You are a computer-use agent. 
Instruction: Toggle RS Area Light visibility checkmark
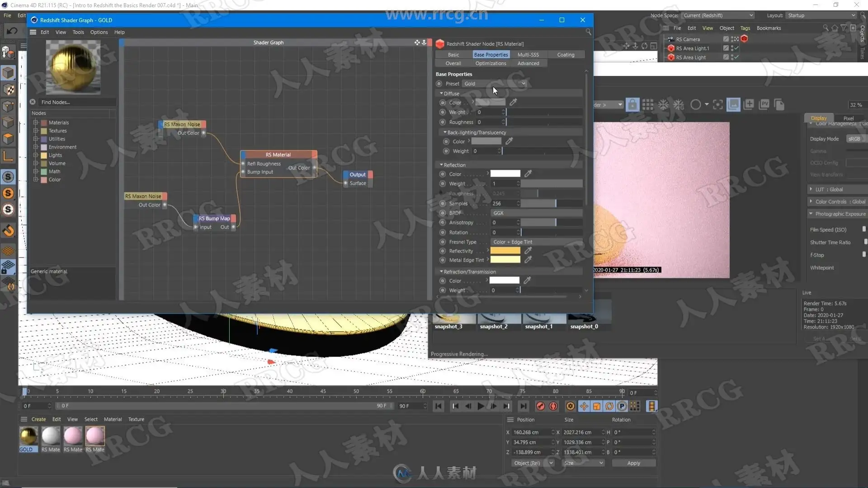(736, 57)
